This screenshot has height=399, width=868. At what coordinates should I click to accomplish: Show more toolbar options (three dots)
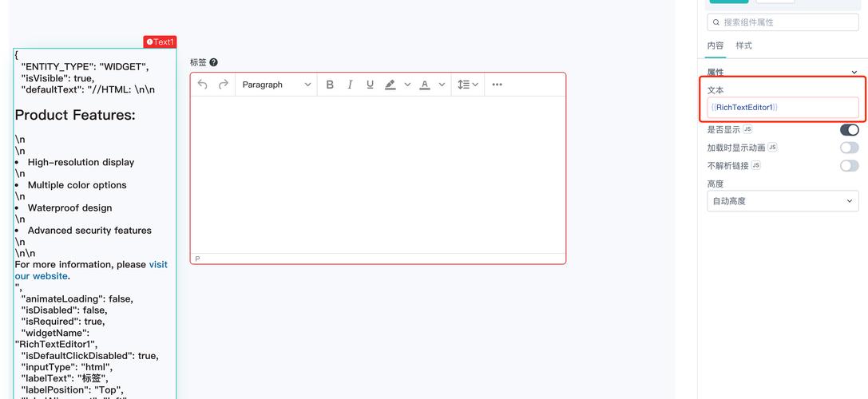(497, 85)
